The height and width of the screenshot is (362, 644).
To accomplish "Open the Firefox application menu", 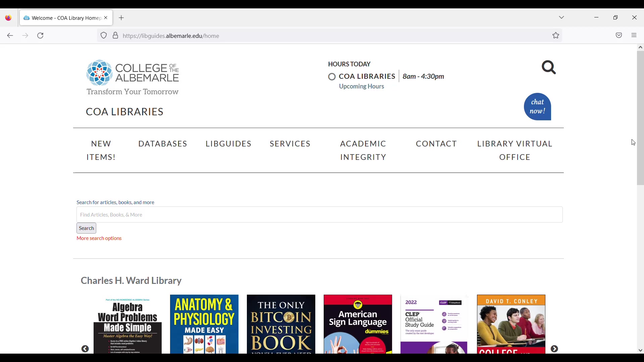I will 634,36.
